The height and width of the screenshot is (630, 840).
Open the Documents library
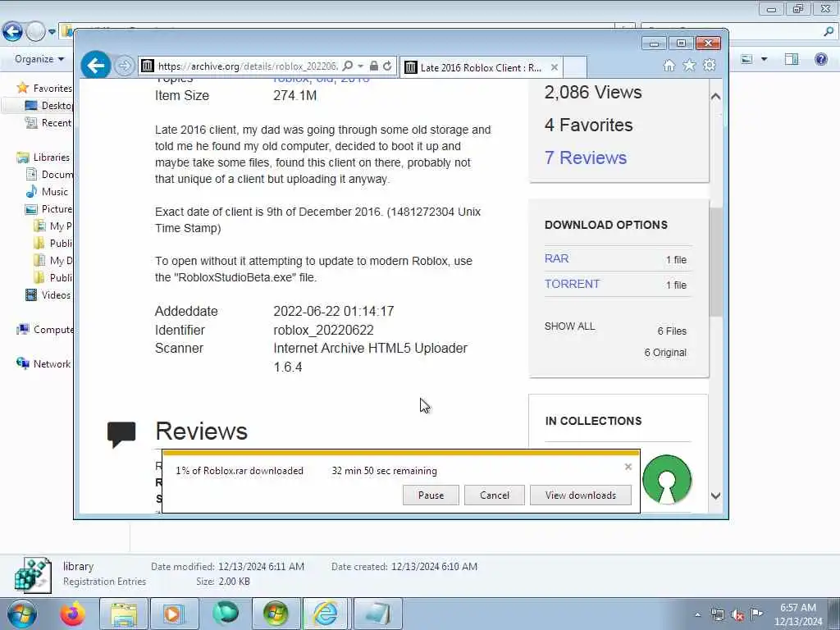[x=49, y=174]
